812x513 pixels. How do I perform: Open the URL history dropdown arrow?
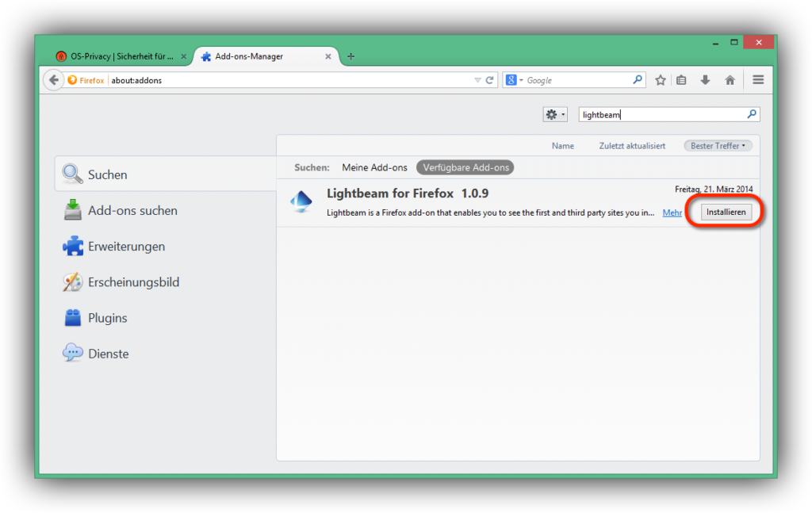tap(477, 80)
